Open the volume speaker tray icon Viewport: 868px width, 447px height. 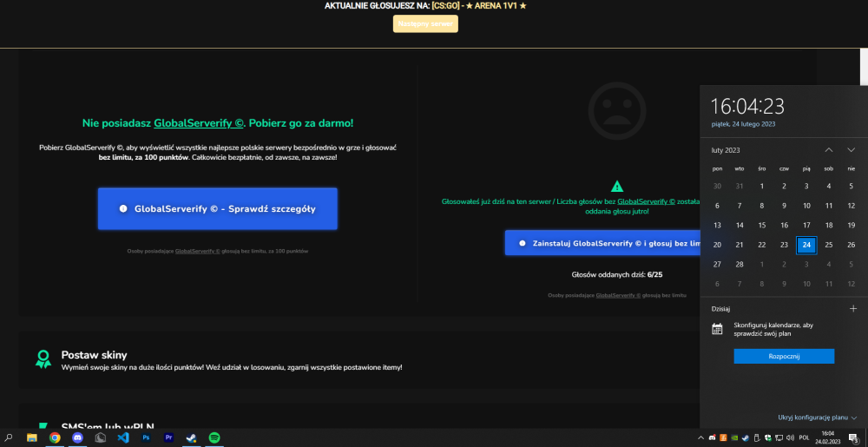coord(792,437)
